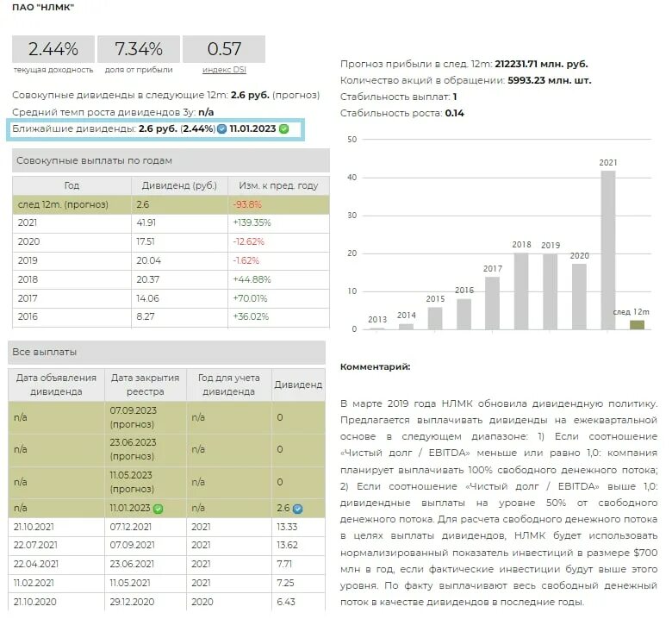Click the 20.37 dividend cell for 2018
The width and height of the screenshot is (672, 619).
click(x=148, y=279)
